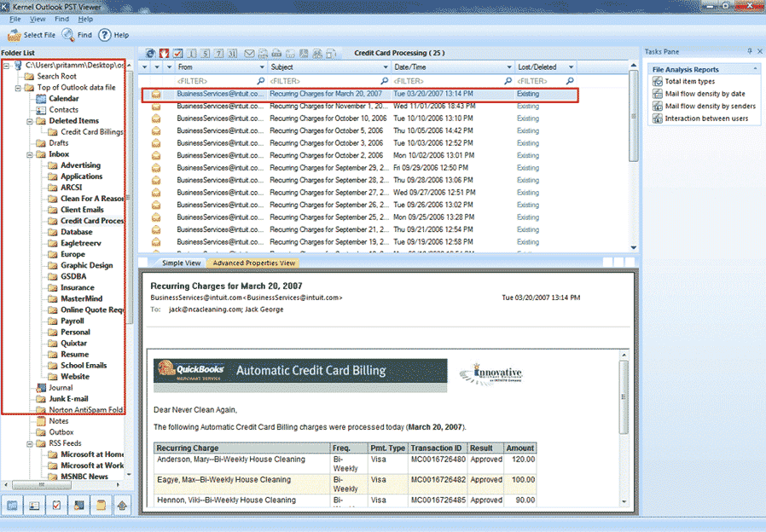Switch to the 1-day calendar view icon
This screenshot has height=532, width=766.
tap(192, 53)
